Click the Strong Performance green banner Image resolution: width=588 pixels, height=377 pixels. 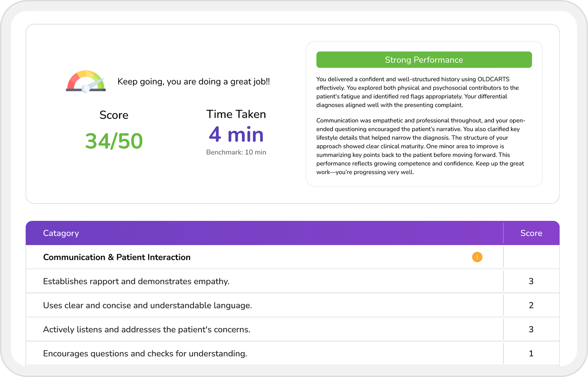point(424,60)
